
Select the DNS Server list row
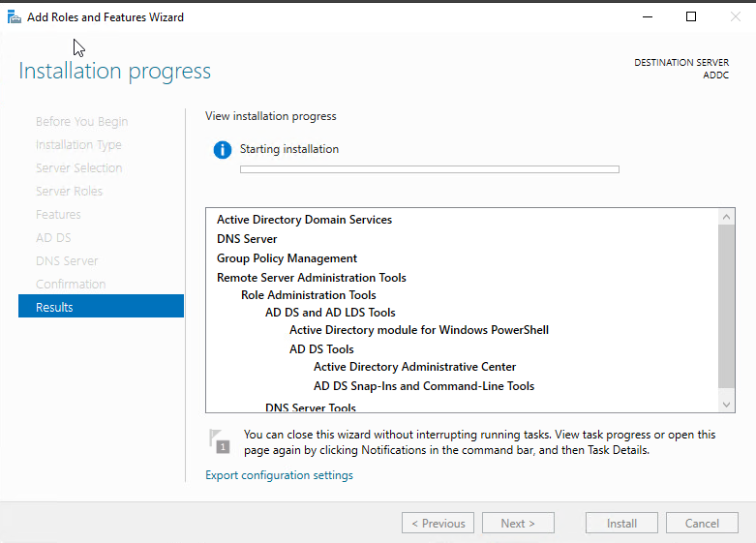point(247,239)
